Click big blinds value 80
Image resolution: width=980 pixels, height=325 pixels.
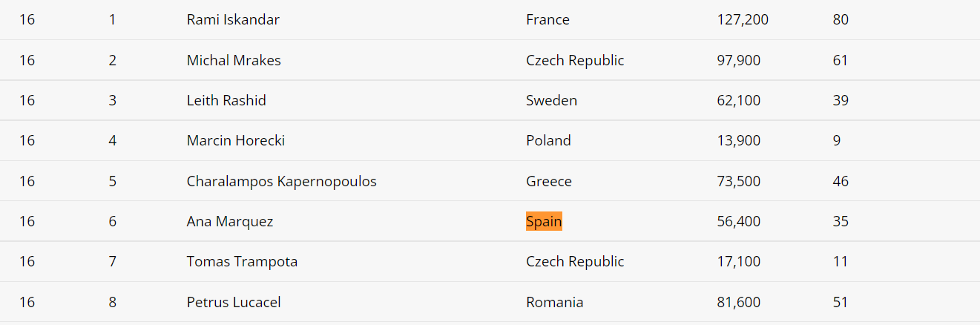click(841, 20)
